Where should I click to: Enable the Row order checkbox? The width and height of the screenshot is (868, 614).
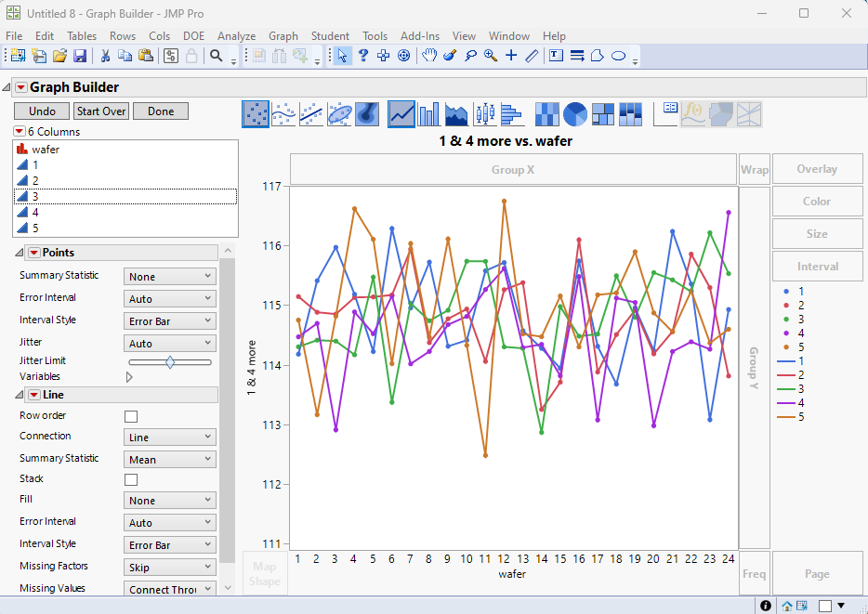[131, 416]
